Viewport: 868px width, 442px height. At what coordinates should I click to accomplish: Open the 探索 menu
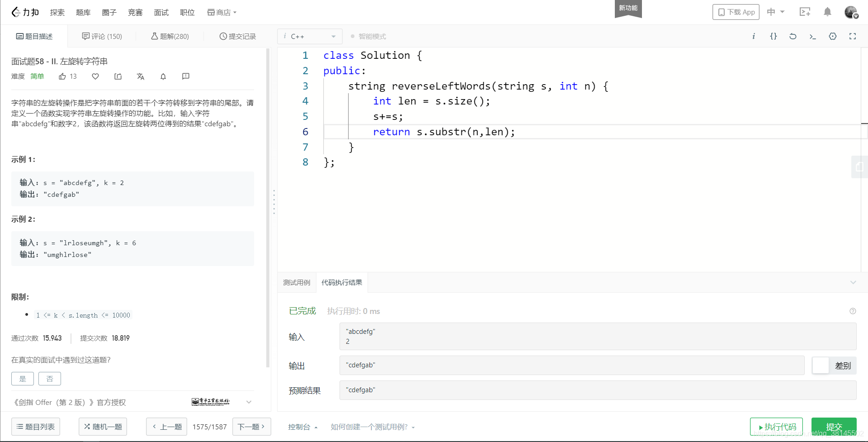click(57, 12)
